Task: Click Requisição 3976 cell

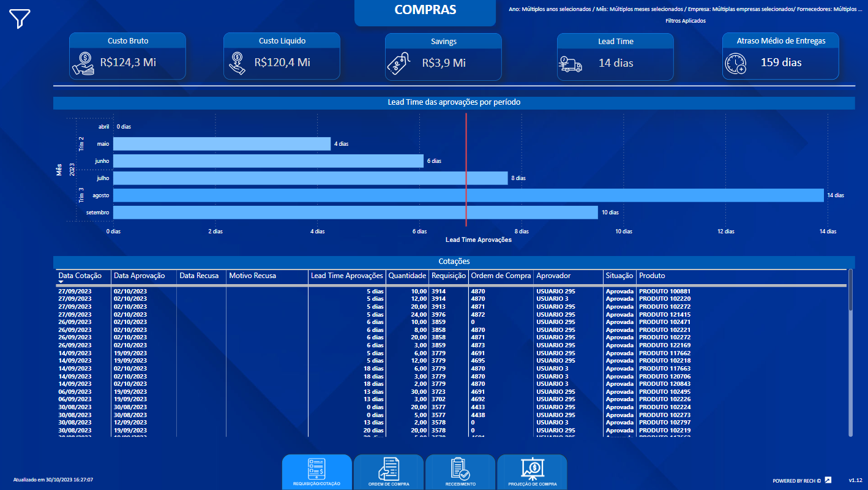Action: (x=438, y=315)
